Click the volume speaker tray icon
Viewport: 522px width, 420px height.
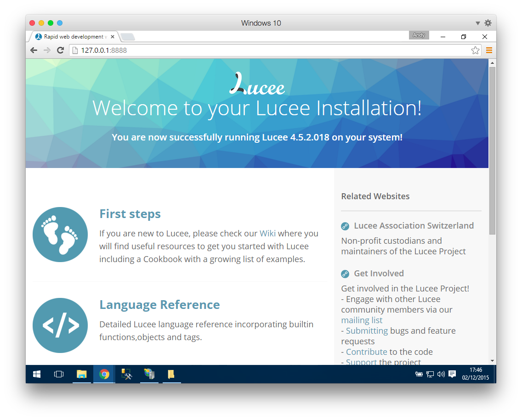[441, 375]
